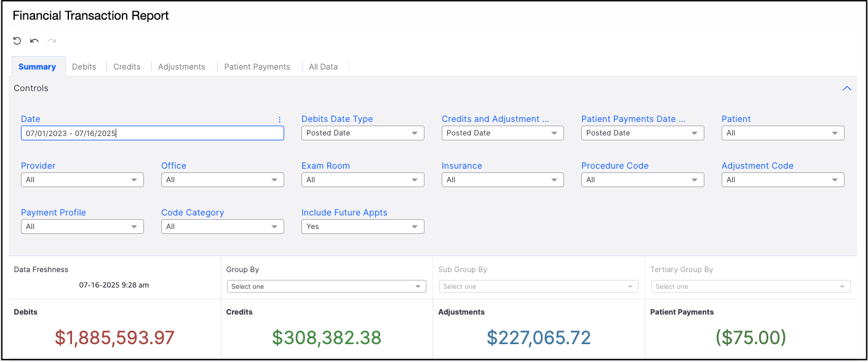The width and height of the screenshot is (868, 362).
Task: Open the Debits Date Type dropdown
Action: pyautogui.click(x=362, y=133)
